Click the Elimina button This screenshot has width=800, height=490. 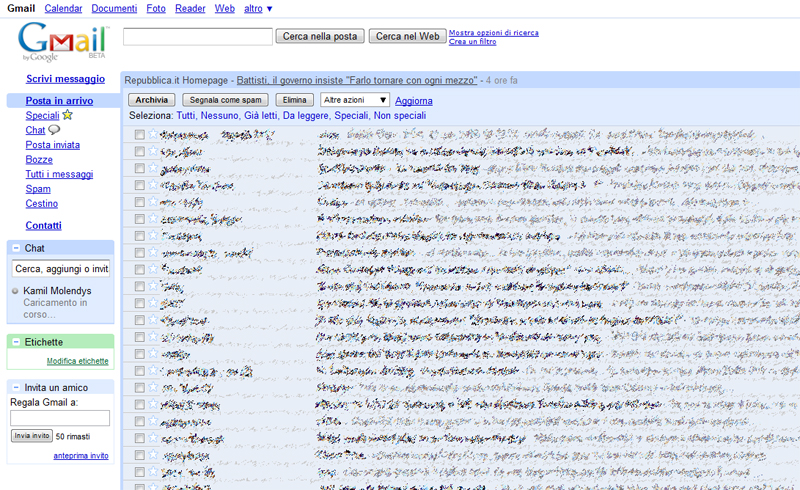pos(294,100)
